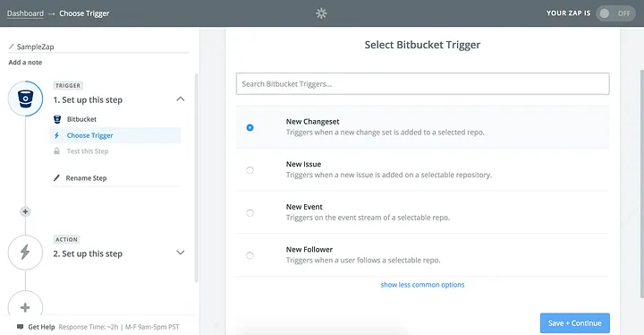Select the New Event radio button
Viewport: 644px width, 335px height.
click(250, 213)
